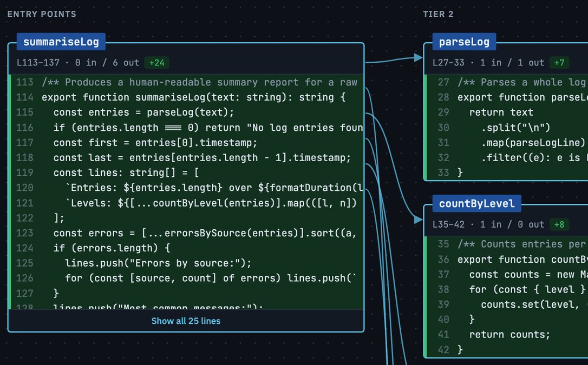Image resolution: width=588 pixels, height=365 pixels.
Task: Click line 118 const last declaration
Action: [x=187, y=157]
